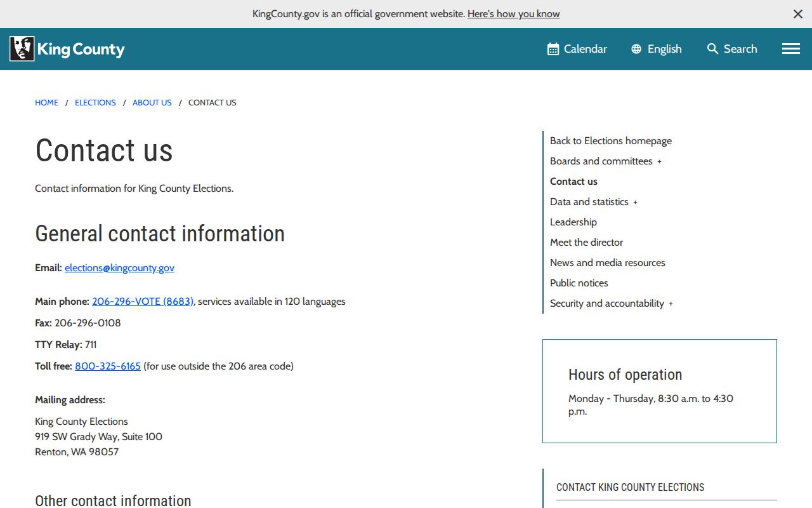812x508 pixels.
Task: Click the King County logo
Action: pyautogui.click(x=67, y=49)
